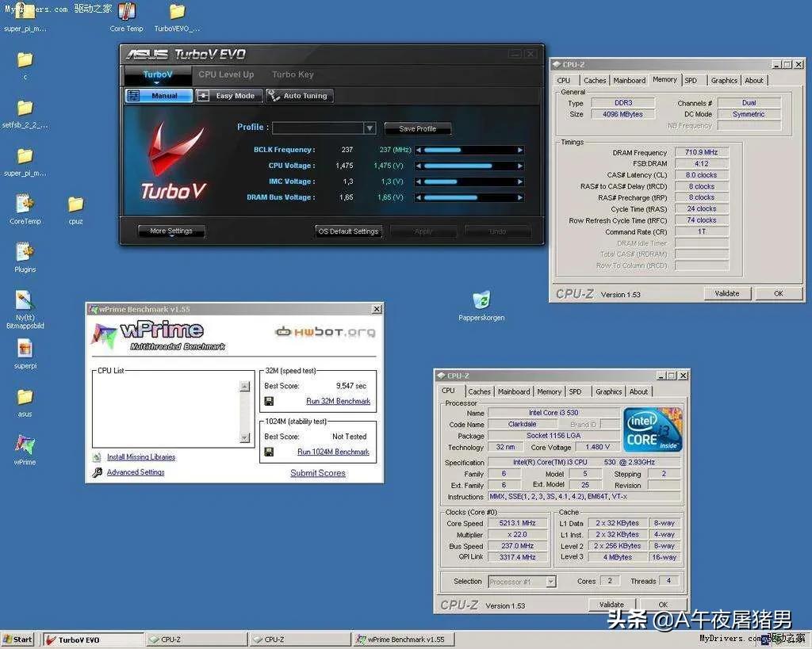Switch to the CPU Level Up tab
Viewport: 812px width, 649px height.
226,74
